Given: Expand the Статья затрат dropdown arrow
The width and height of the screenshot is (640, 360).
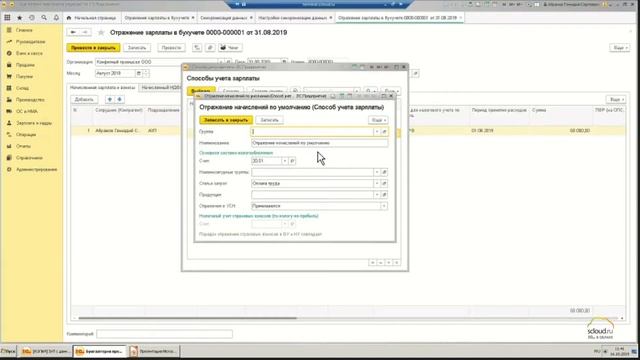Looking at the screenshot, I should [377, 183].
